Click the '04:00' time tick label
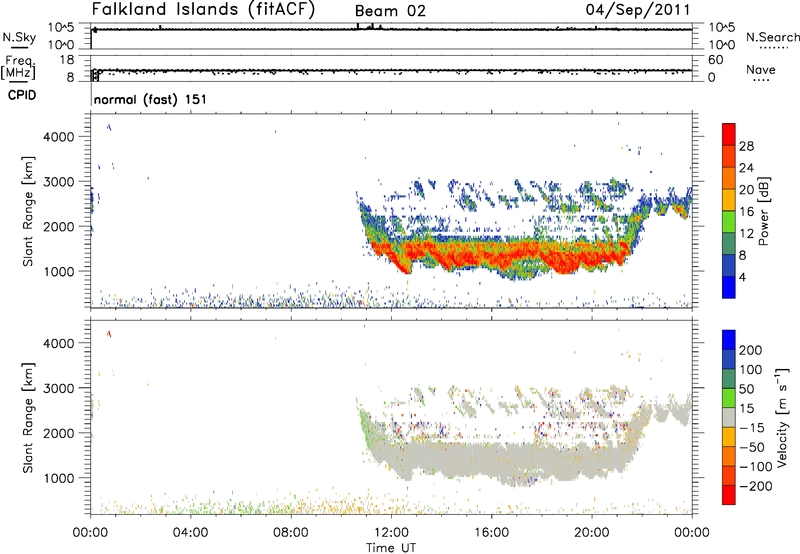Screen dimensions: 800x554 point(190,533)
